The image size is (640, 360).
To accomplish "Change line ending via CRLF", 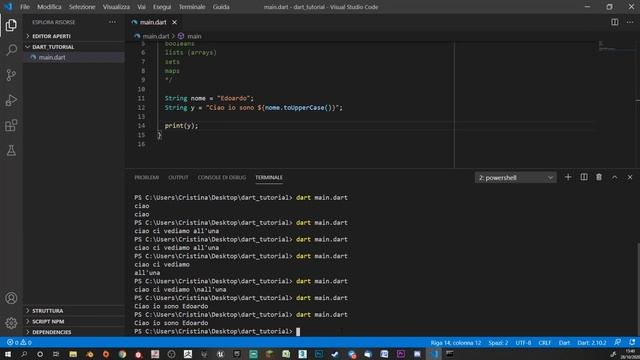I will point(544,342).
